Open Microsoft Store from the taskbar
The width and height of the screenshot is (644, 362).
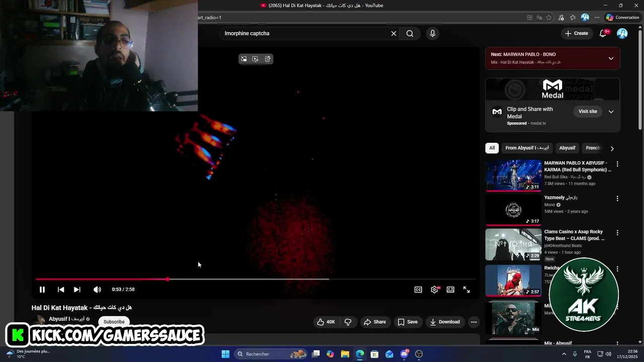coord(374,354)
